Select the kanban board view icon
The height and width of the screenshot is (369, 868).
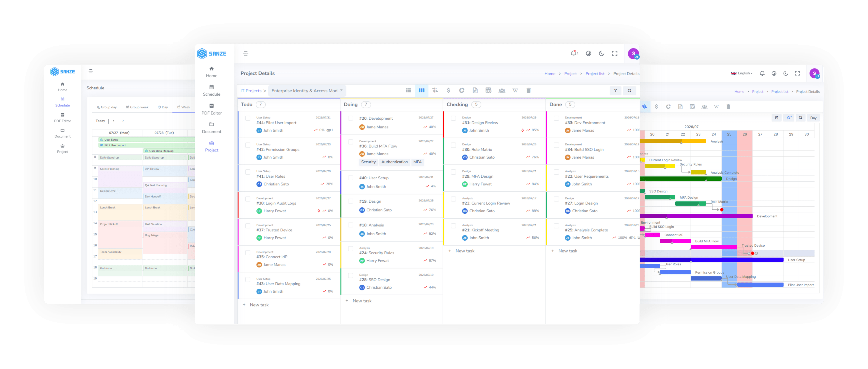tap(421, 90)
